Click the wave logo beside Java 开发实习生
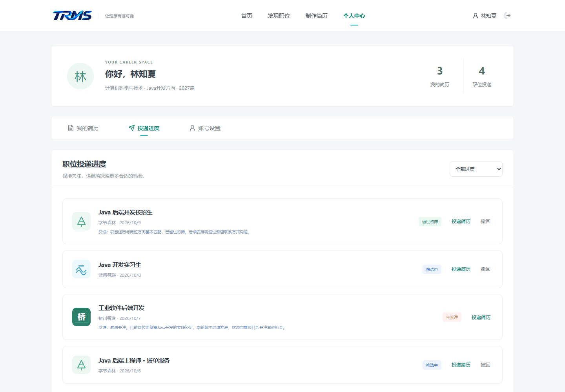 pyautogui.click(x=81, y=269)
